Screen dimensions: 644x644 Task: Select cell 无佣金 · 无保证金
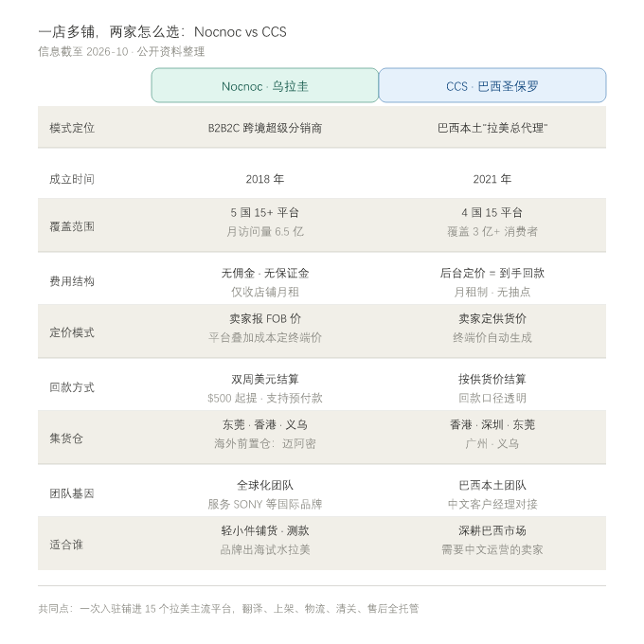click(265, 273)
